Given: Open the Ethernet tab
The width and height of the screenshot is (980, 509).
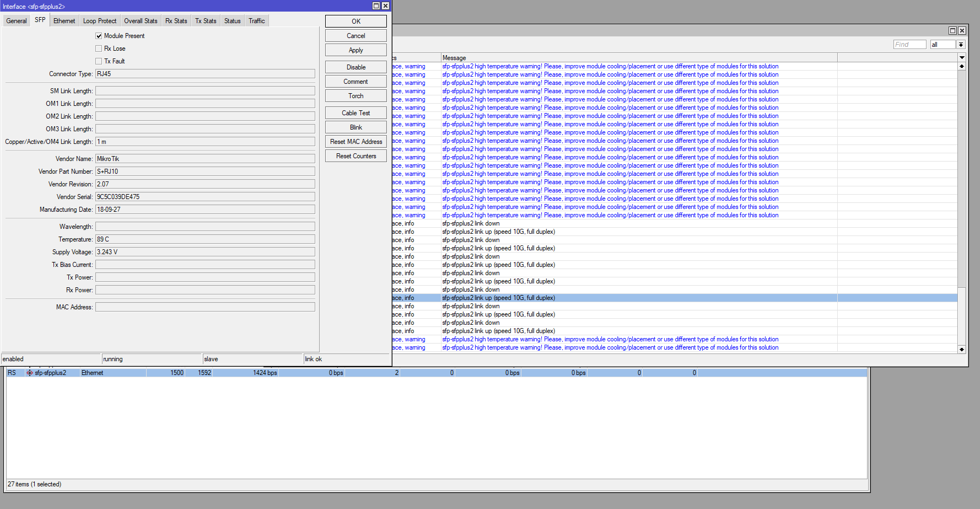Looking at the screenshot, I should click(x=64, y=21).
